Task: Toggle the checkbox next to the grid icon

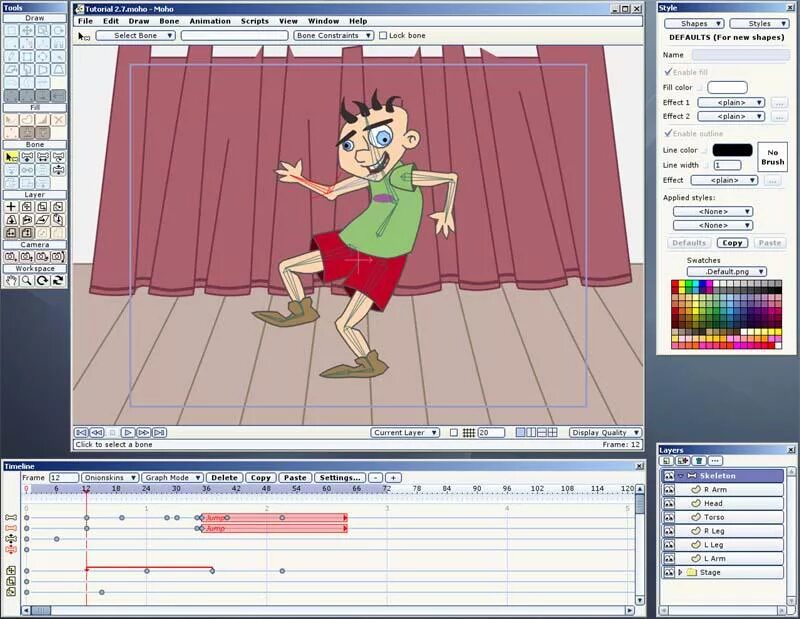Action: pyautogui.click(x=454, y=433)
